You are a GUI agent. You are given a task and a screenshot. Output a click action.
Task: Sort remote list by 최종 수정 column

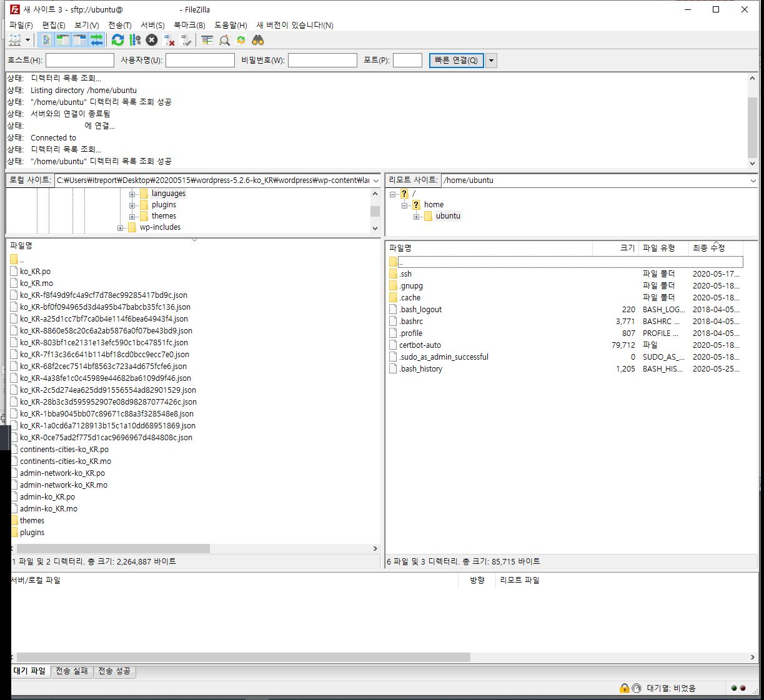[716, 248]
